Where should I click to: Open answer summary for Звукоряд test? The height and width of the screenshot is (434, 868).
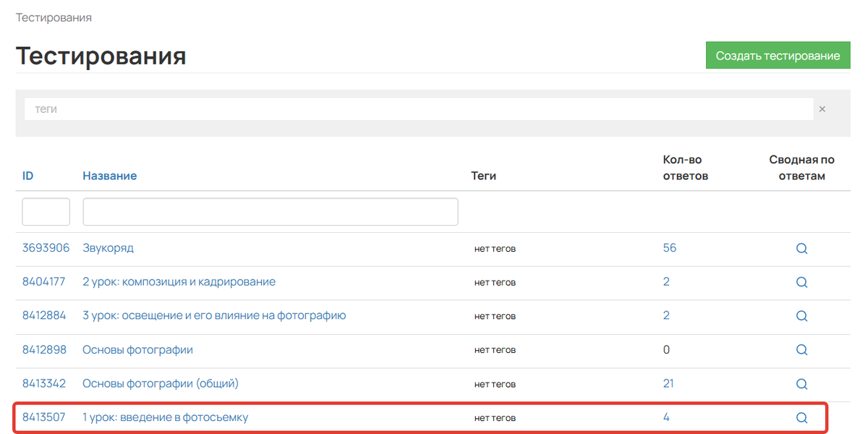[x=801, y=248]
